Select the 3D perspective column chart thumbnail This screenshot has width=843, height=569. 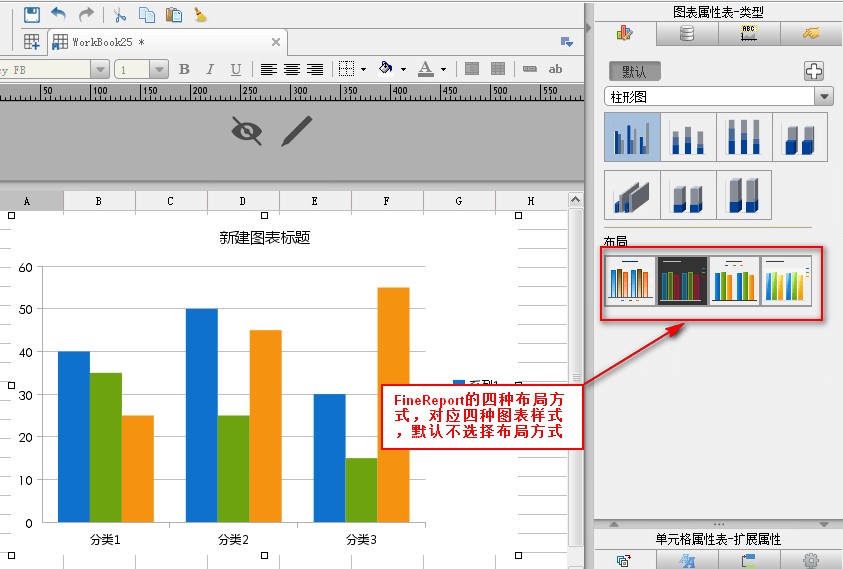point(632,195)
